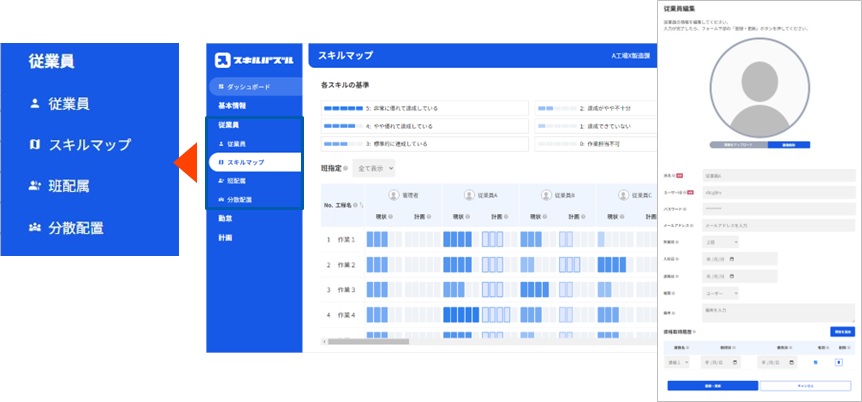Click the 従業員C avatar icon in table header

623,195
